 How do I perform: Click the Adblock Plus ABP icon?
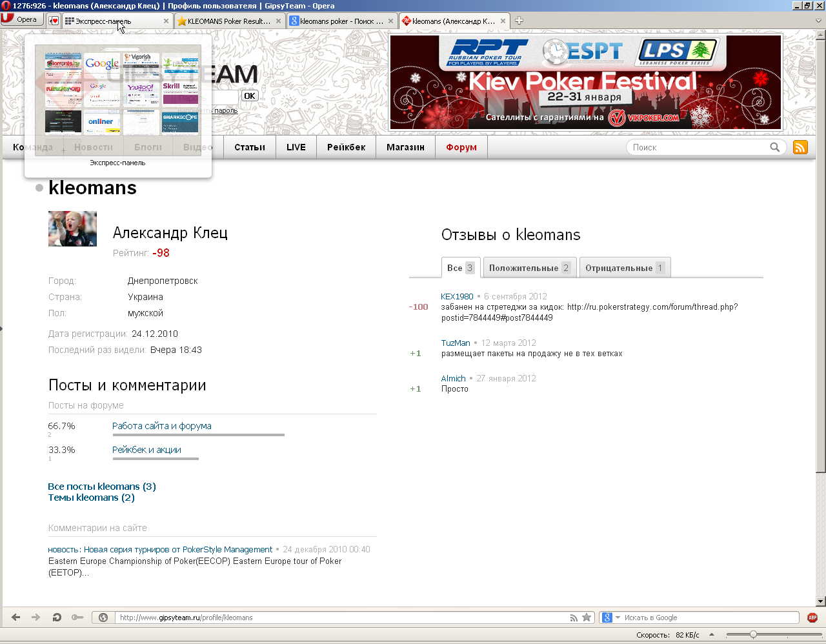click(x=812, y=618)
